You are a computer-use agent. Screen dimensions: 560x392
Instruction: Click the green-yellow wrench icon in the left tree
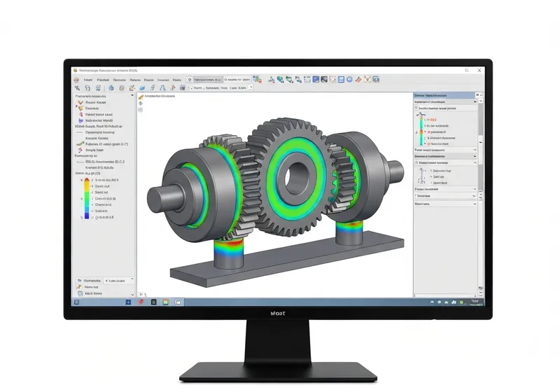click(80, 144)
